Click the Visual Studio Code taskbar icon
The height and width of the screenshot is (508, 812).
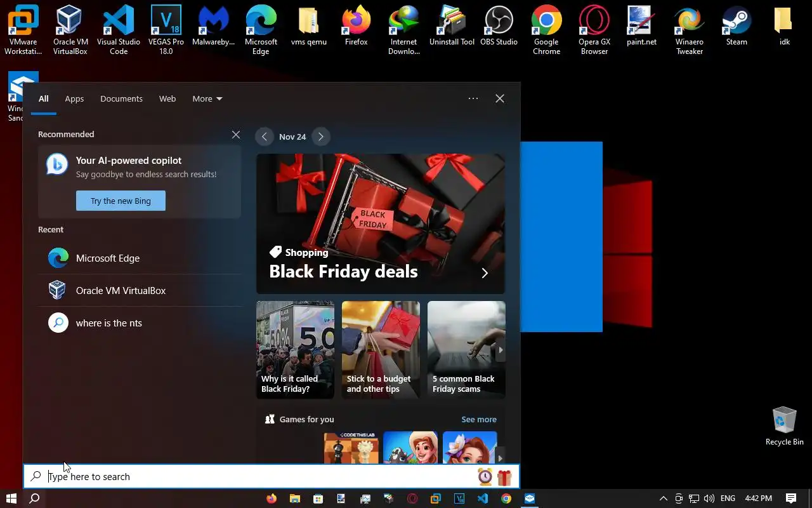point(483,498)
